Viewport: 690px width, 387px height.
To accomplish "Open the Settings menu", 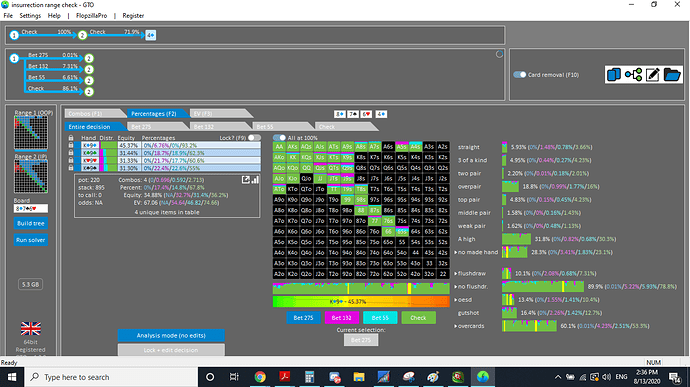I will [30, 15].
